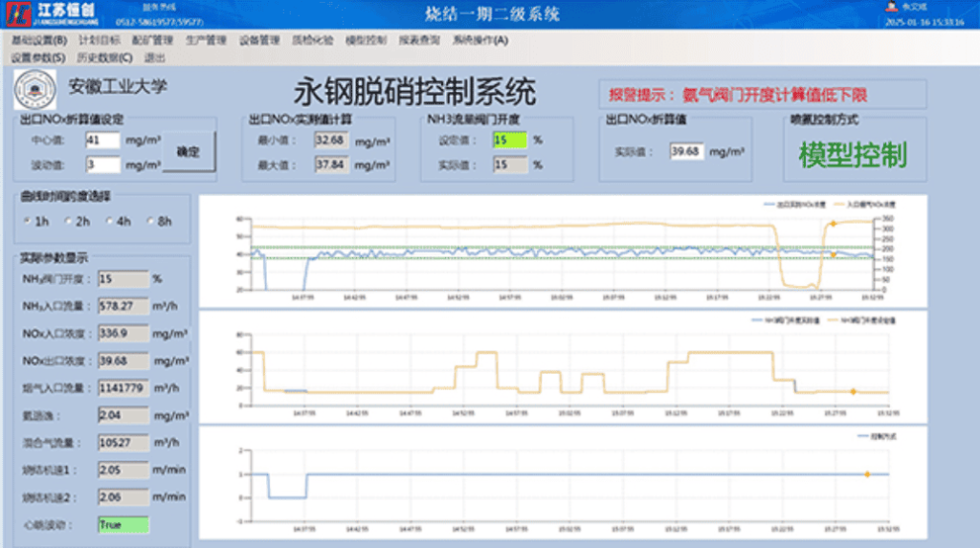The width and height of the screenshot is (980, 548).
Task: Click the 中心值 input field showing 41
Action: click(x=102, y=141)
